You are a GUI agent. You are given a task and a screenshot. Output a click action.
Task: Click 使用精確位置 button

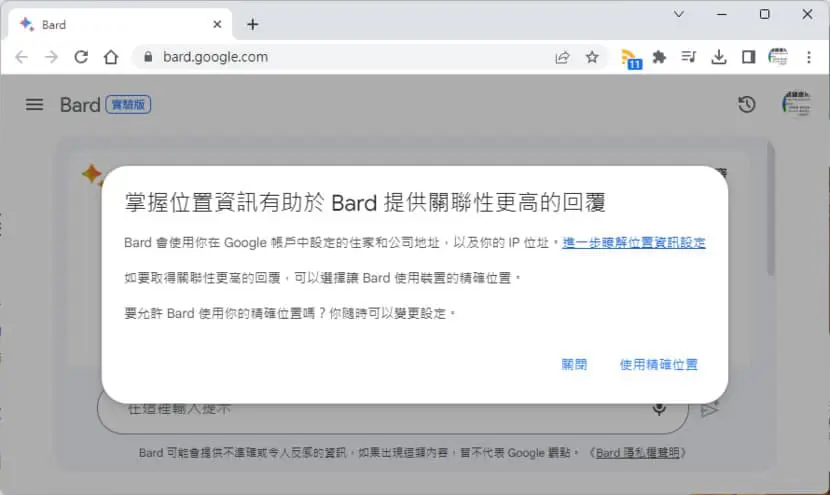click(658, 364)
